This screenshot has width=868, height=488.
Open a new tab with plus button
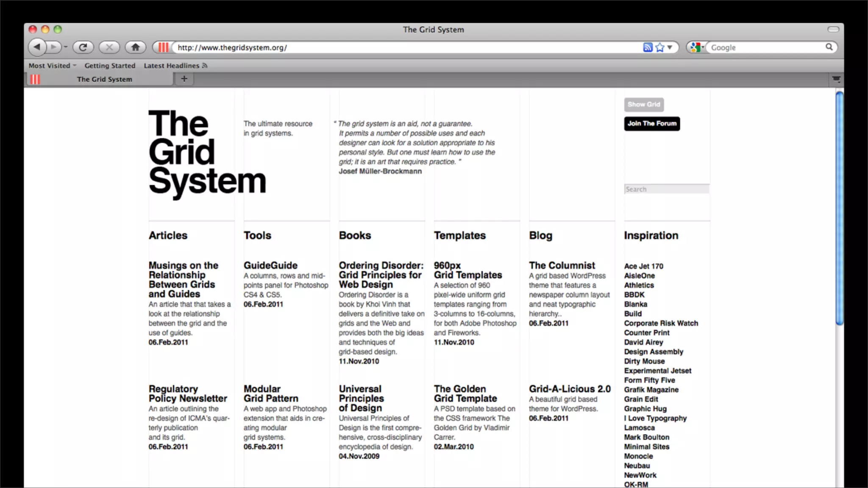click(184, 79)
